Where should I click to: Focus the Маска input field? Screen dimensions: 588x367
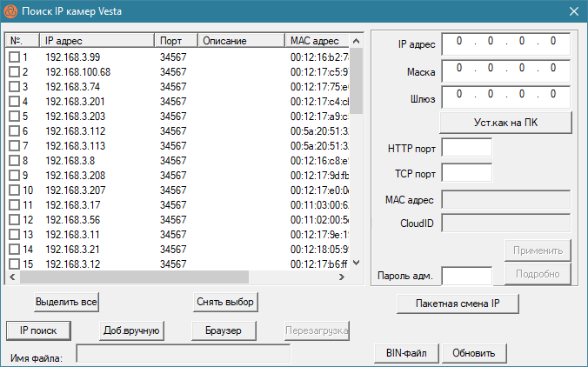(x=506, y=70)
